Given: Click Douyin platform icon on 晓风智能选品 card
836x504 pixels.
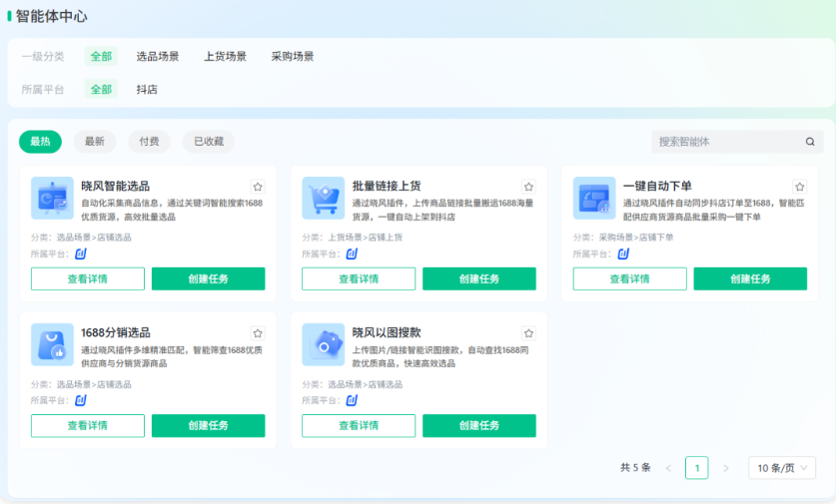Looking at the screenshot, I should click(x=81, y=253).
